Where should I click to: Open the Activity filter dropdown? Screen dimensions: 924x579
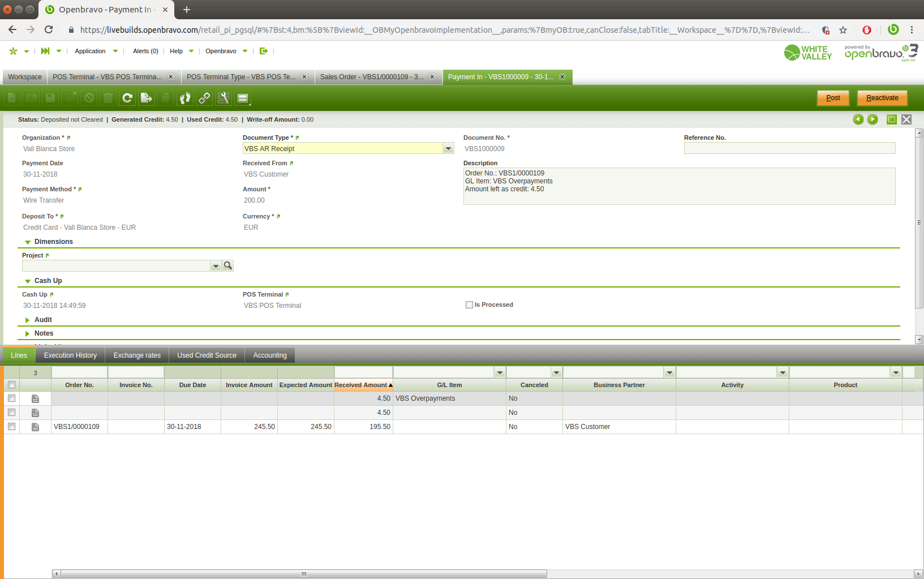pyautogui.click(x=783, y=372)
